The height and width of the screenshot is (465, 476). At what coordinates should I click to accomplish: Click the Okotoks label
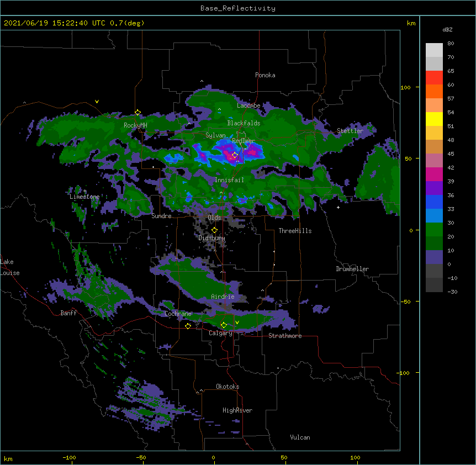[x=228, y=387]
